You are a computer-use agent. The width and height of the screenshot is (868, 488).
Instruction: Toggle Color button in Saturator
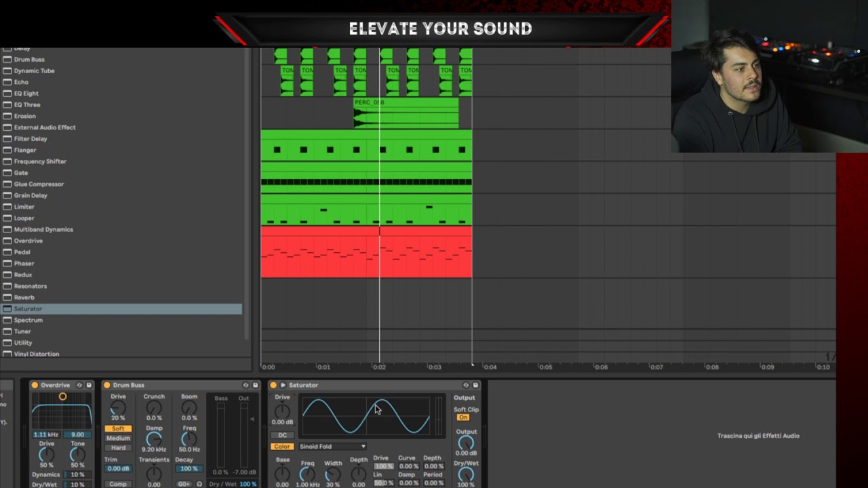tap(283, 447)
